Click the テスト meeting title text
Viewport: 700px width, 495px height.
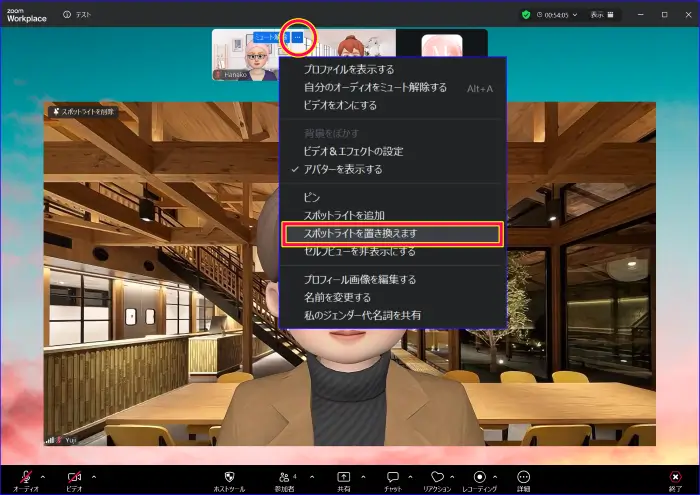coord(83,15)
